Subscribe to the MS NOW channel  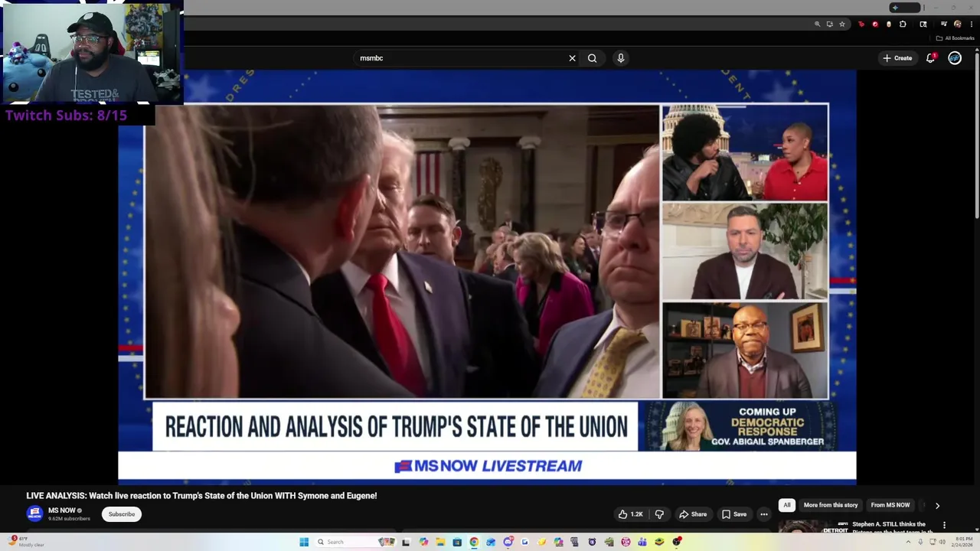pyautogui.click(x=122, y=514)
